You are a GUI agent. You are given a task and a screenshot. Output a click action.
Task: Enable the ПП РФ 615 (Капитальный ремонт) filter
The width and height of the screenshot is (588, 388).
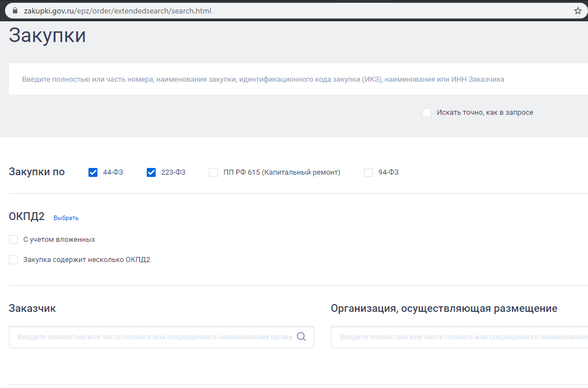213,172
